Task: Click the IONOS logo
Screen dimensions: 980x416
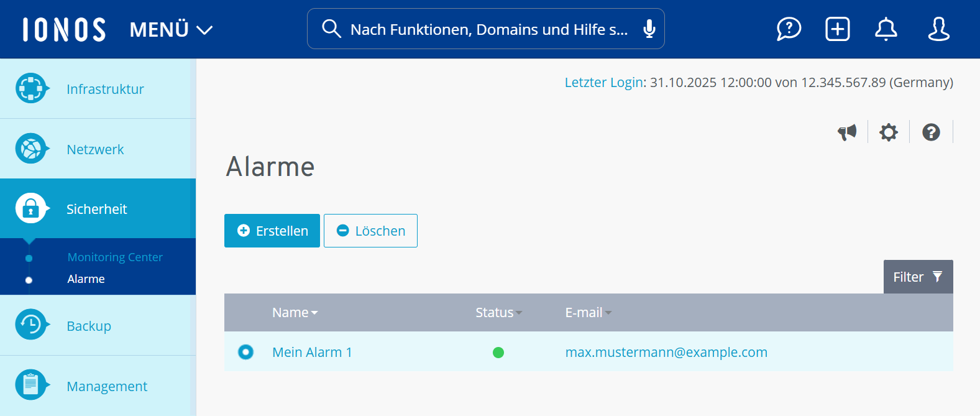Action: [x=64, y=29]
